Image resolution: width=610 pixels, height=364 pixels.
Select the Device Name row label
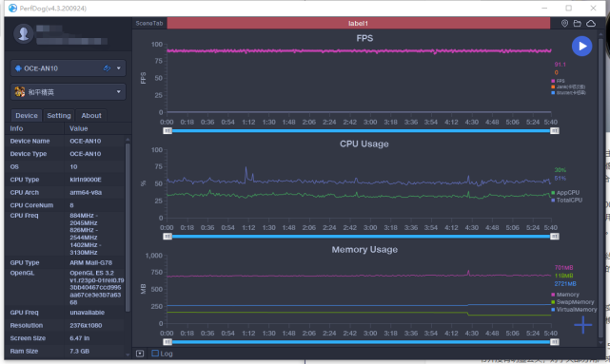click(30, 141)
